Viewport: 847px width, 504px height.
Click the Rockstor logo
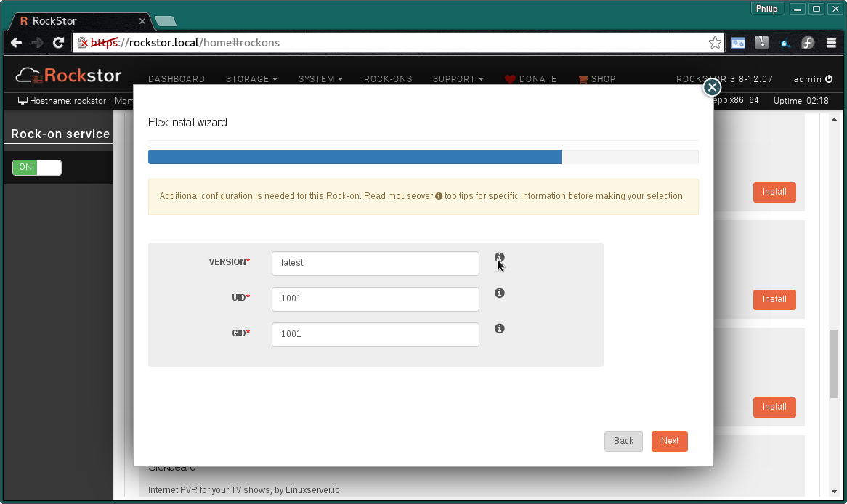click(x=68, y=76)
